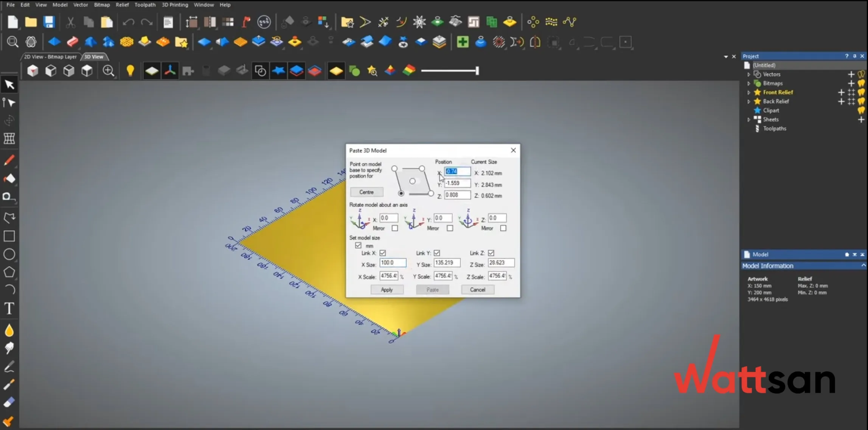Viewport: 868px width, 430px height.
Task: Click the Z rotation angle field
Action: click(x=497, y=218)
